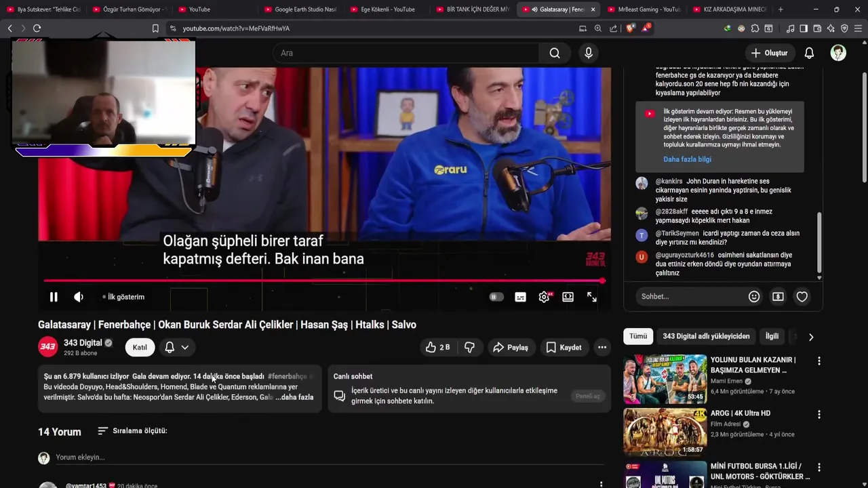This screenshot has height=488, width=868.
Task: Mute the video using the speaker icon
Action: pyautogui.click(x=79, y=297)
